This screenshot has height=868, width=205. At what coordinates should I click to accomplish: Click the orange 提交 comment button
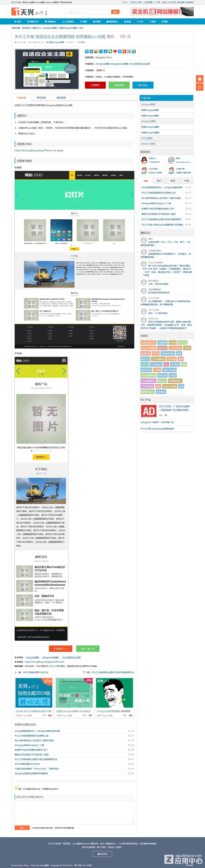(x=22, y=828)
